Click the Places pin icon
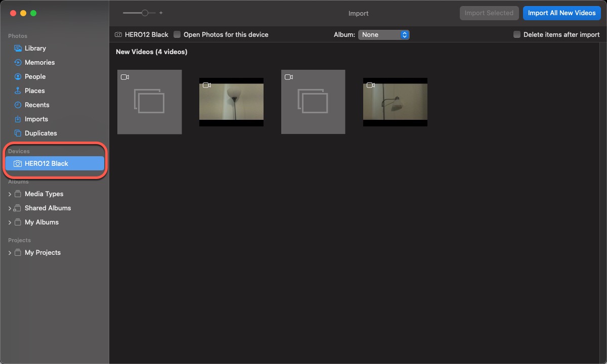 pyautogui.click(x=18, y=91)
